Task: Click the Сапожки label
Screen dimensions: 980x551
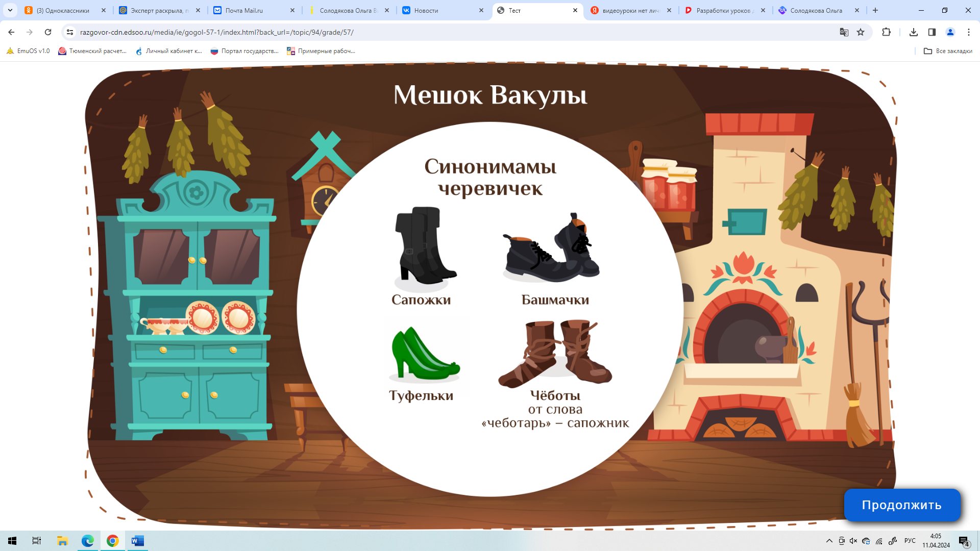Action: coord(421,300)
